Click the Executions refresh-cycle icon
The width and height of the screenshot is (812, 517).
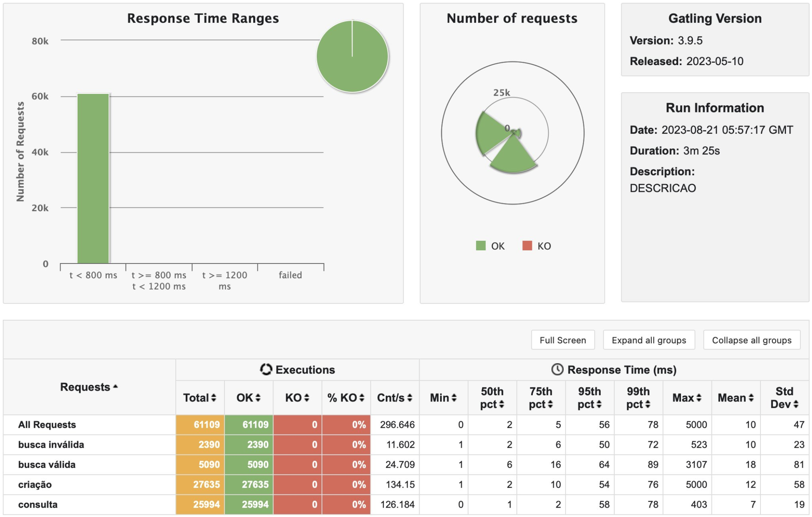click(x=266, y=369)
